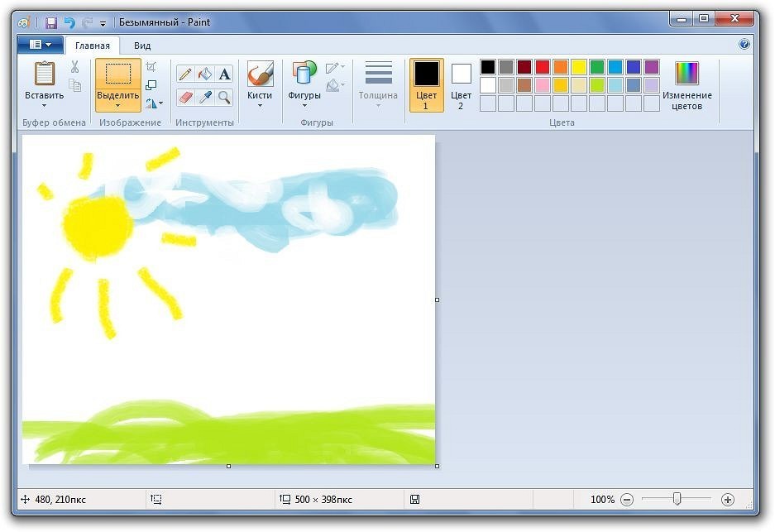The image size is (775, 532).
Task: Open Изменение цветов color editor
Action: 686,84
